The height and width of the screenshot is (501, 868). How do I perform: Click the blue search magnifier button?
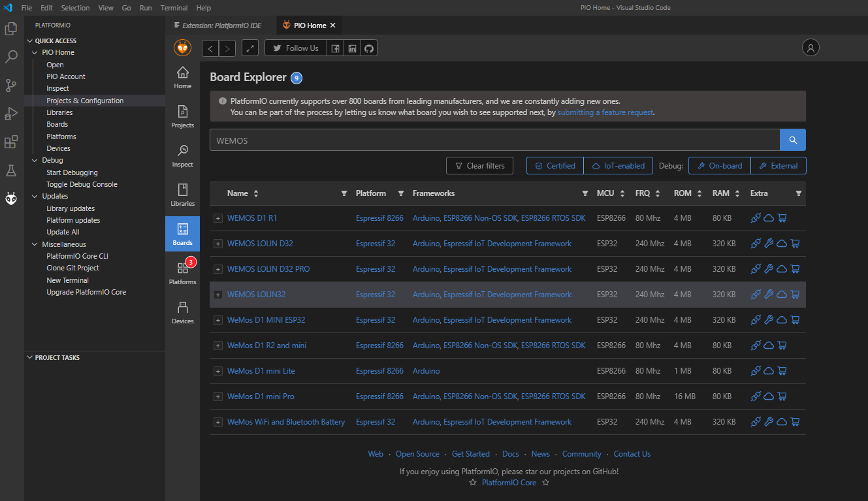pos(793,140)
